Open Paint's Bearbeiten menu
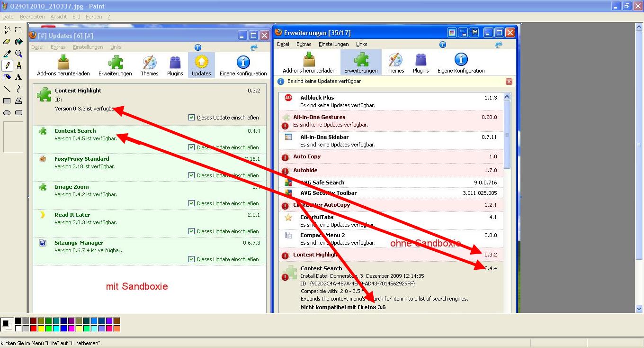644x348 pixels. pyautogui.click(x=32, y=17)
